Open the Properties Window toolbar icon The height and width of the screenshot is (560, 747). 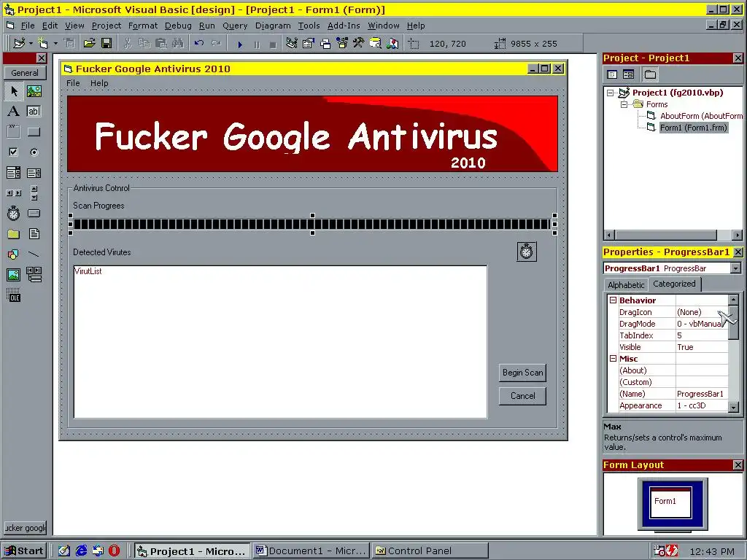tap(309, 44)
